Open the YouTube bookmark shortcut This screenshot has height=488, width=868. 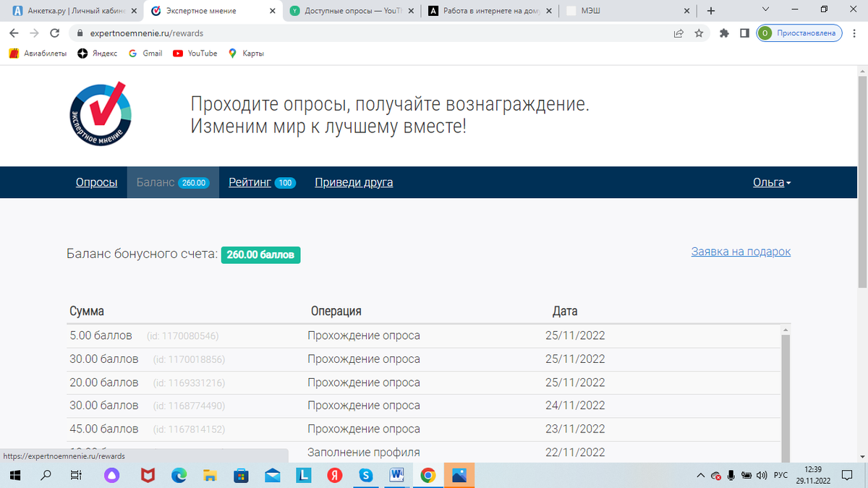click(194, 53)
